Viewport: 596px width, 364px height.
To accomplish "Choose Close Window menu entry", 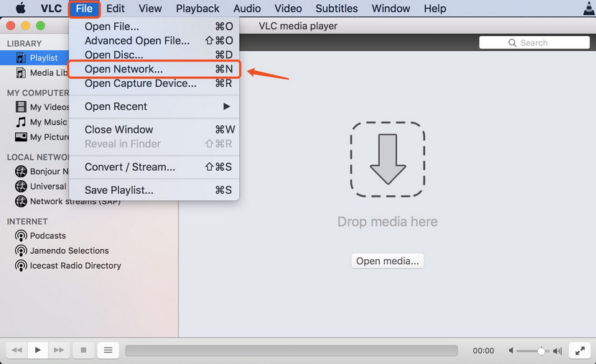I will (154, 129).
